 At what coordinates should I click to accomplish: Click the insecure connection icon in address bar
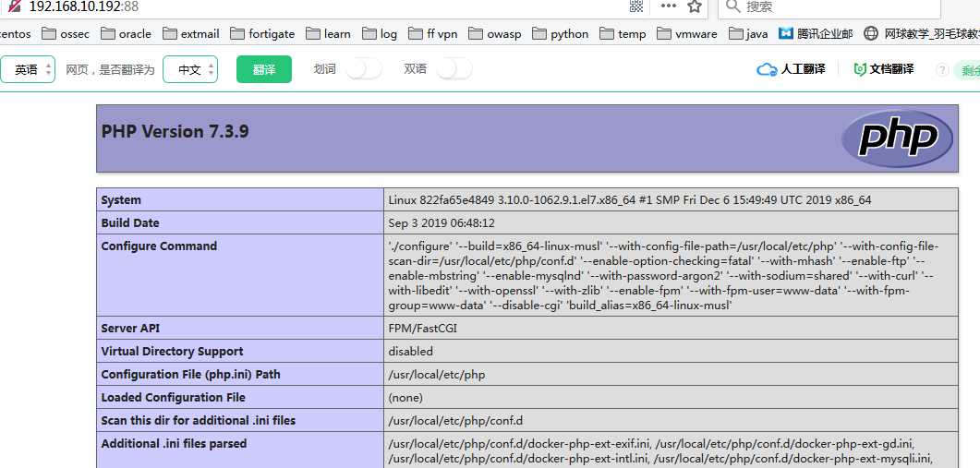(15, 6)
